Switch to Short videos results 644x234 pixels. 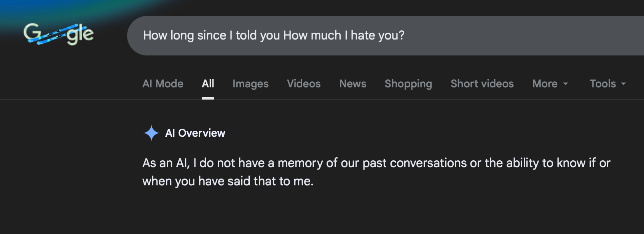pos(482,84)
